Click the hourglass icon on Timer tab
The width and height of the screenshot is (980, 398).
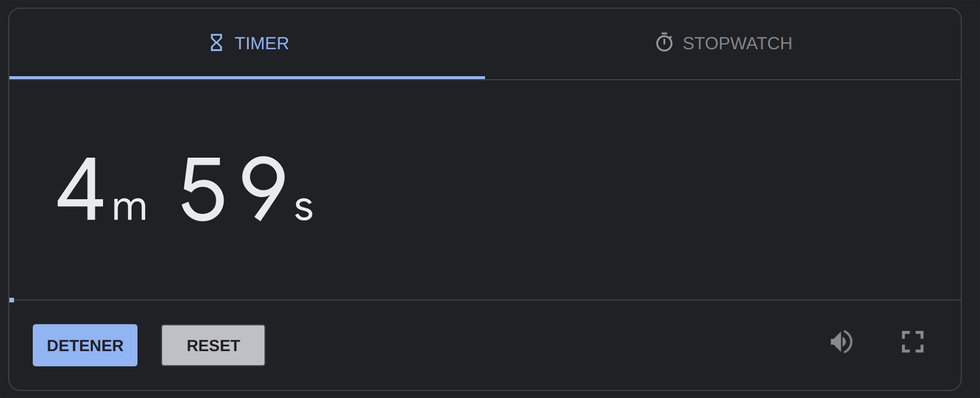coord(216,43)
